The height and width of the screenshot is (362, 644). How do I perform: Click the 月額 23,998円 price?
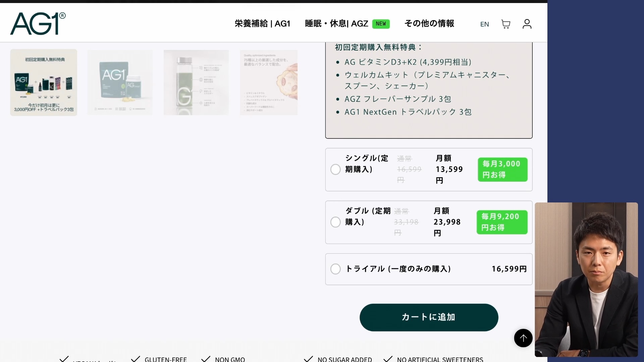(x=447, y=222)
